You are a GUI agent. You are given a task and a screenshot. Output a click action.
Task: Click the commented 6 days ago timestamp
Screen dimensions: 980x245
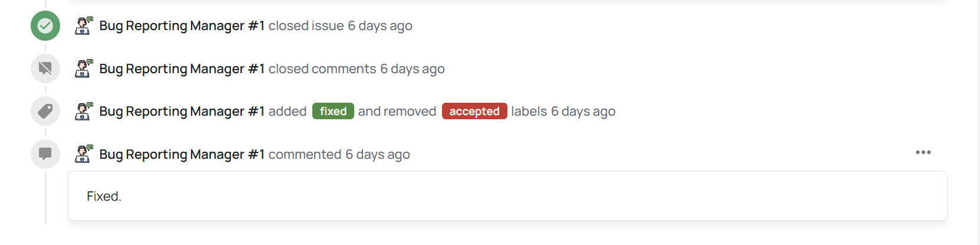click(x=378, y=155)
